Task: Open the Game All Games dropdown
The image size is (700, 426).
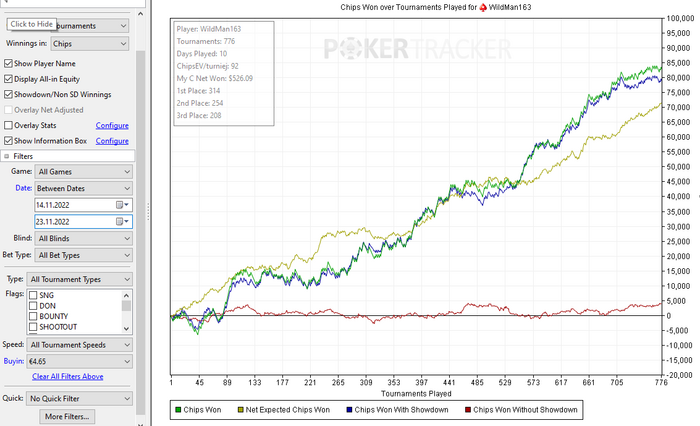Action: coord(83,171)
